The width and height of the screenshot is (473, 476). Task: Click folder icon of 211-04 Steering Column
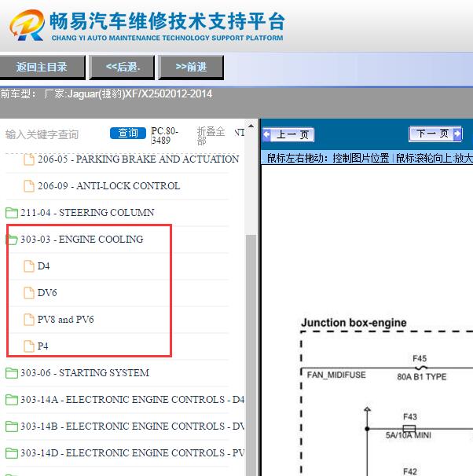12,213
